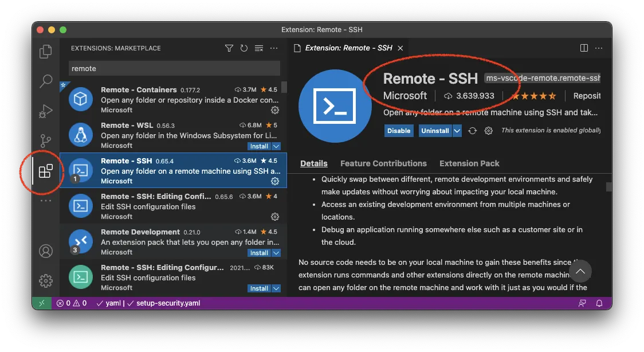Open the Source Control view
The width and height of the screenshot is (644, 352).
click(x=46, y=140)
